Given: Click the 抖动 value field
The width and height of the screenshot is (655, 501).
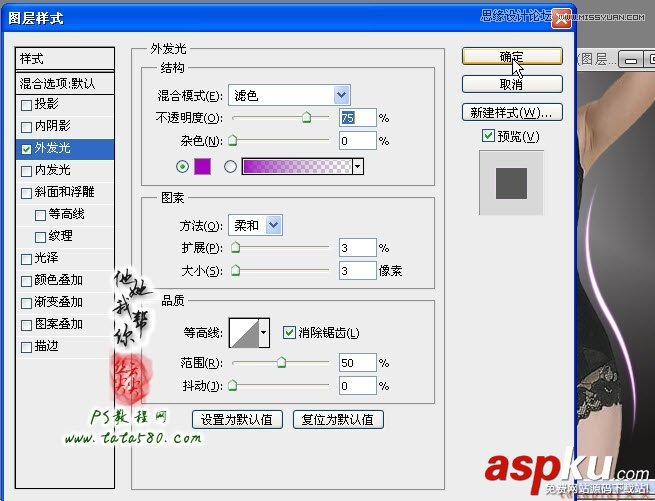Looking at the screenshot, I should click(358, 386).
